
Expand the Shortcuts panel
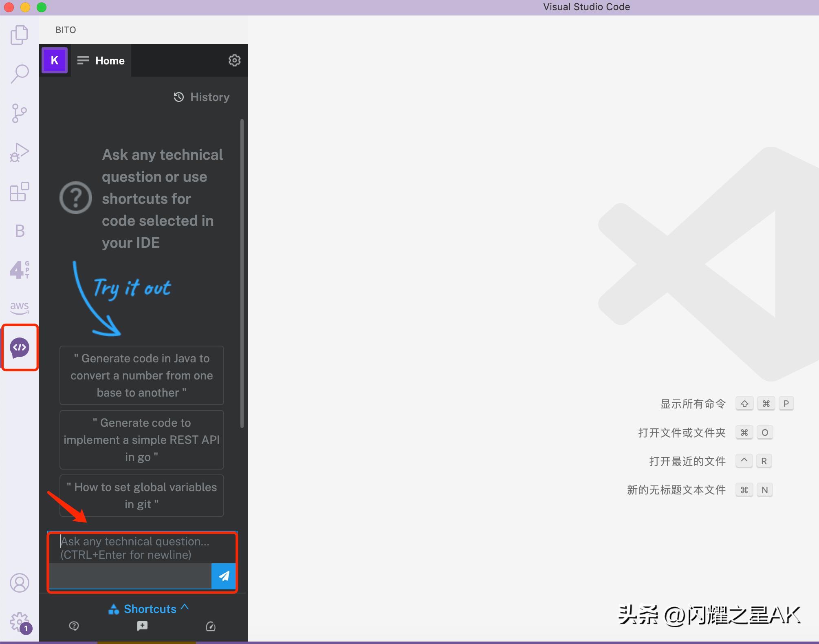pyautogui.click(x=149, y=609)
